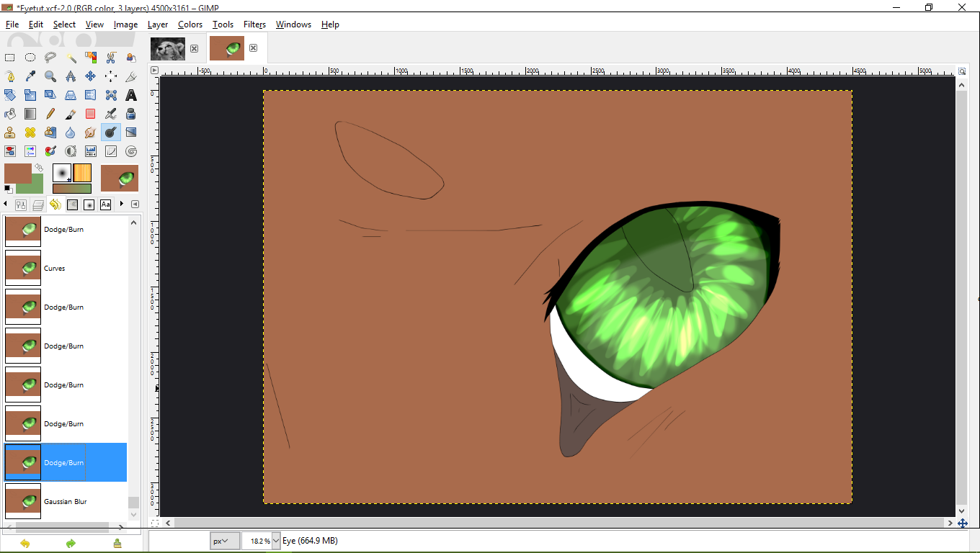Open the Colors menu
Image resolution: width=980 pixels, height=553 pixels.
click(x=190, y=24)
